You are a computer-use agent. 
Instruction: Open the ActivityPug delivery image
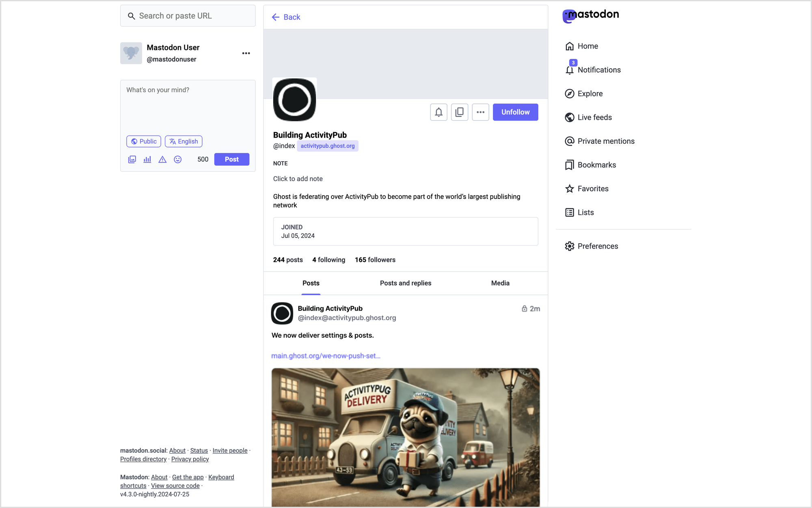coord(405,437)
